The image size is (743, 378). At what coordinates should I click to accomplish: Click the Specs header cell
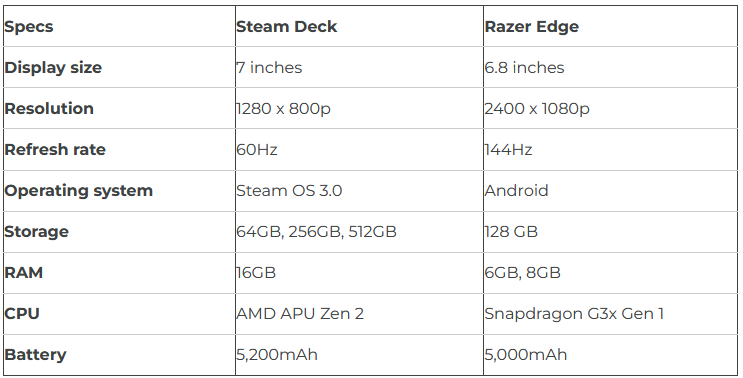119,26
